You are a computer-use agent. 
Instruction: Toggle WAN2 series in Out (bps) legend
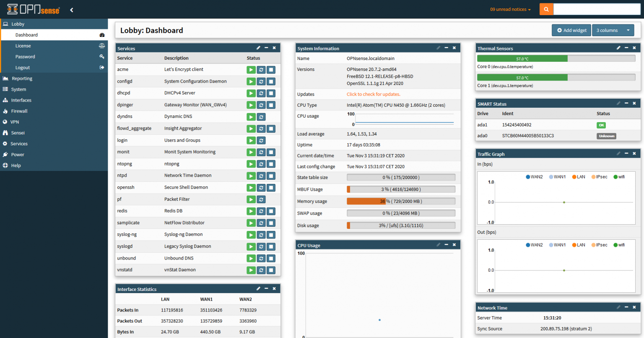pyautogui.click(x=534, y=245)
